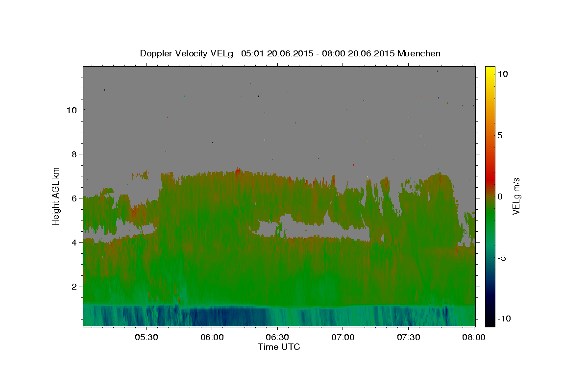Click the height tick label 4
The width and height of the screenshot is (588, 392).
[75, 242]
